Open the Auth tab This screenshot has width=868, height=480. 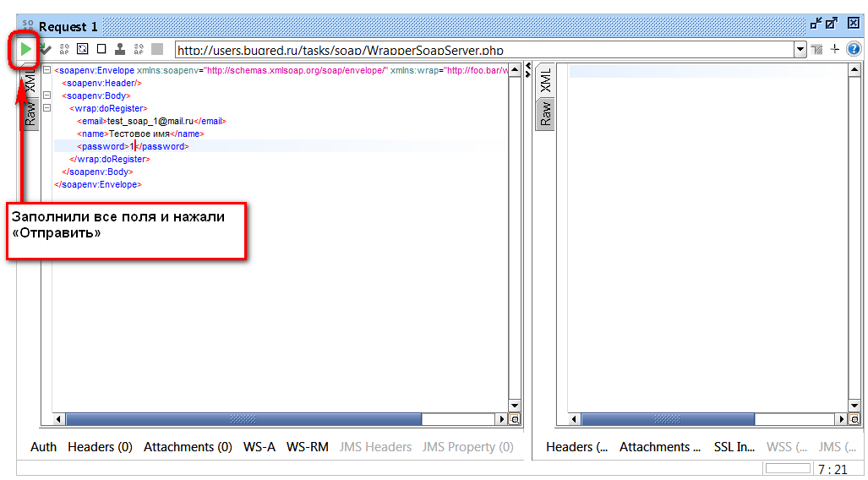click(x=43, y=447)
